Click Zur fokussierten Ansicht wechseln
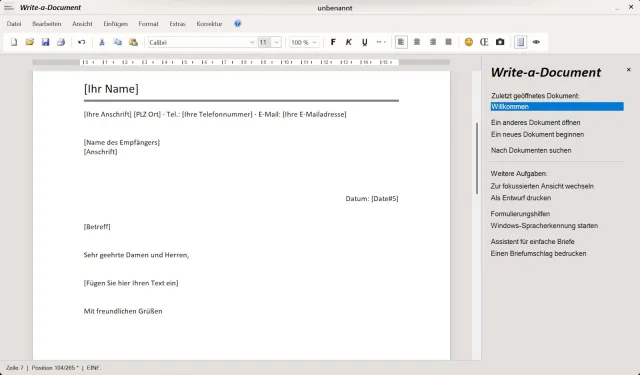640x375 pixels. (x=542, y=186)
